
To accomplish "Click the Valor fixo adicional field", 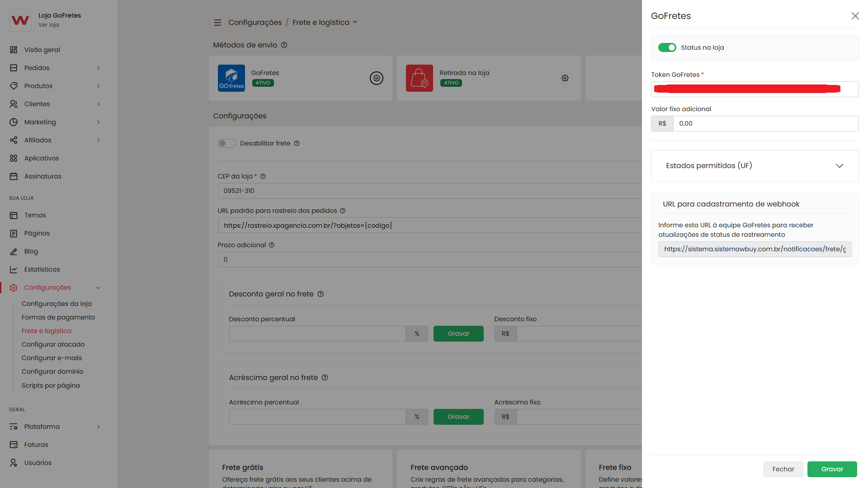I will pyautogui.click(x=765, y=124).
